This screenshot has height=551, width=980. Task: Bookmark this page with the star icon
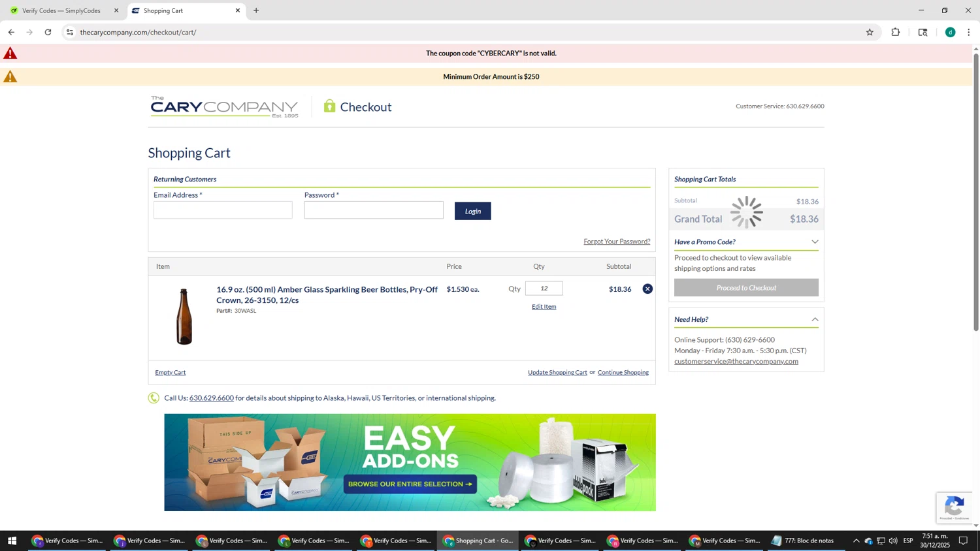click(870, 32)
